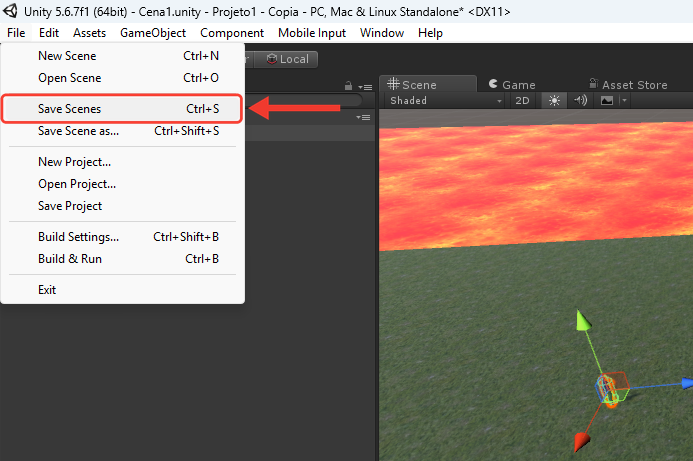
Task: Open the Mobile Input menu
Action: 312,33
